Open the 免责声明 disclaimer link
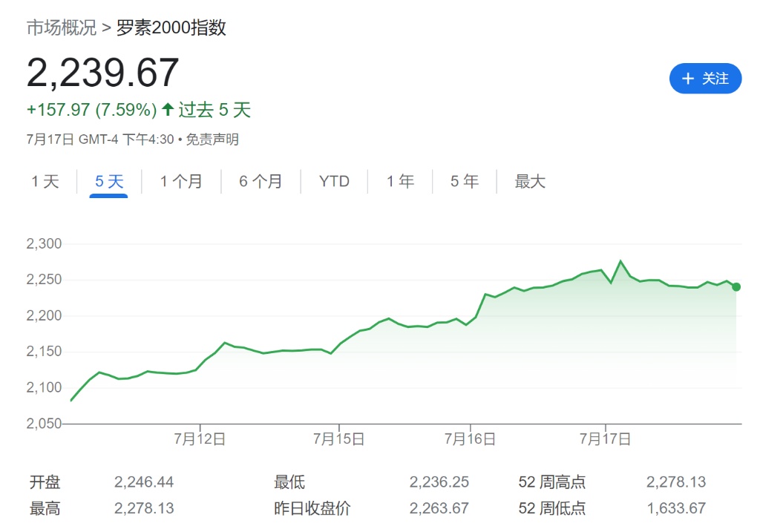This screenshot has height=532, width=760. click(x=212, y=139)
